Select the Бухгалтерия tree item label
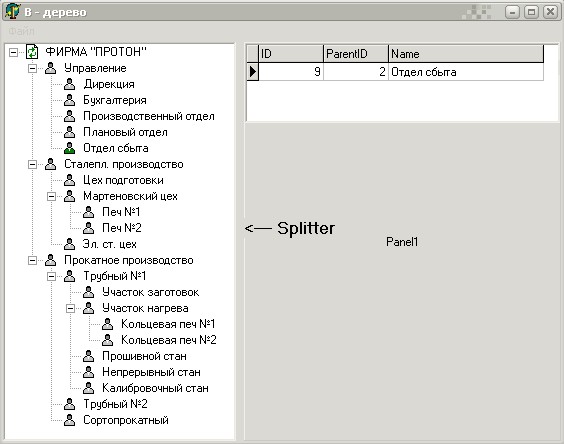The image size is (564, 444). coord(115,100)
